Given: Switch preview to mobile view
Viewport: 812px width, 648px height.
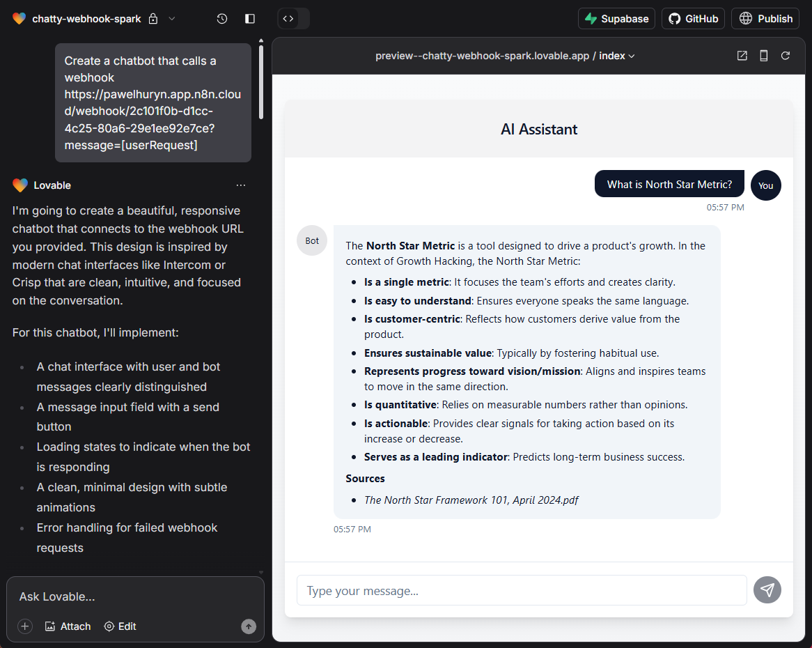Looking at the screenshot, I should click(x=763, y=55).
